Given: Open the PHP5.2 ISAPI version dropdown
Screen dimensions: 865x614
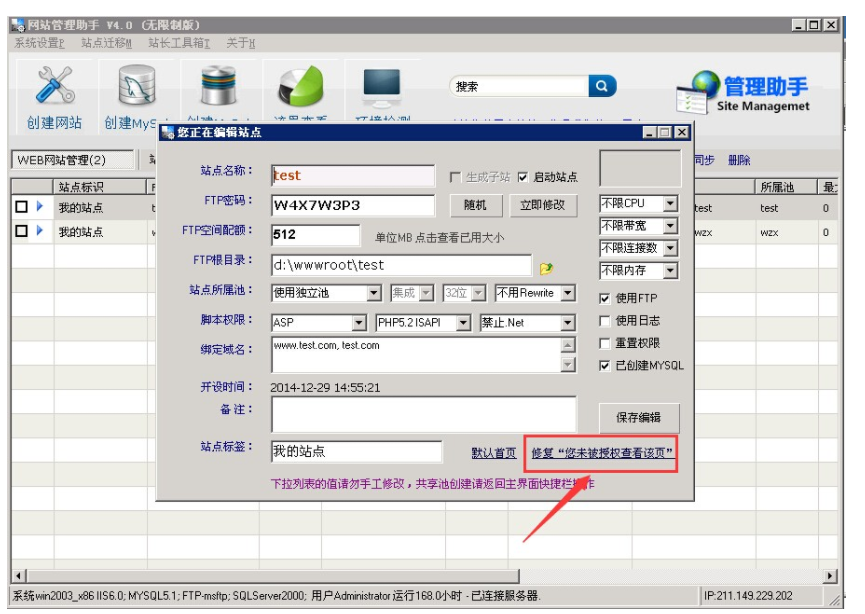Looking at the screenshot, I should tap(463, 323).
